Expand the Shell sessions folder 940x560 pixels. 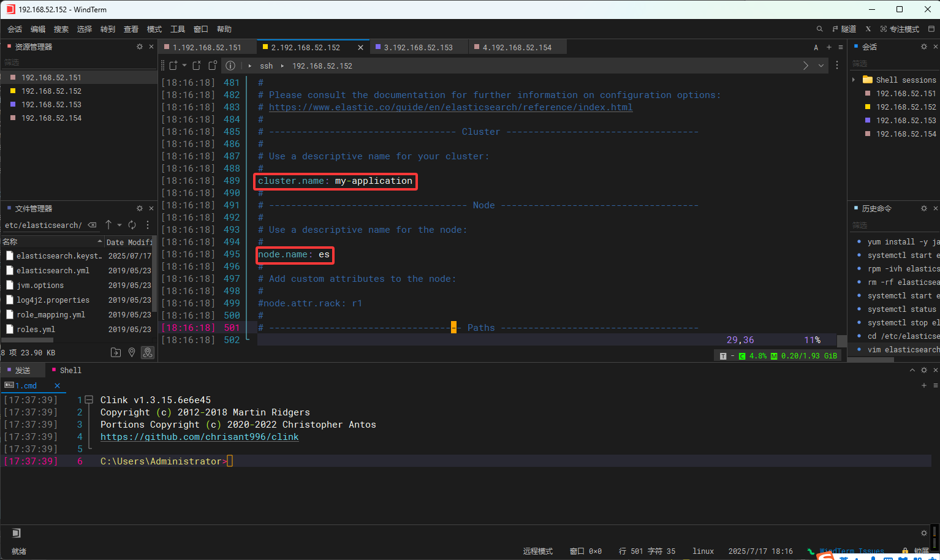pyautogui.click(x=854, y=80)
